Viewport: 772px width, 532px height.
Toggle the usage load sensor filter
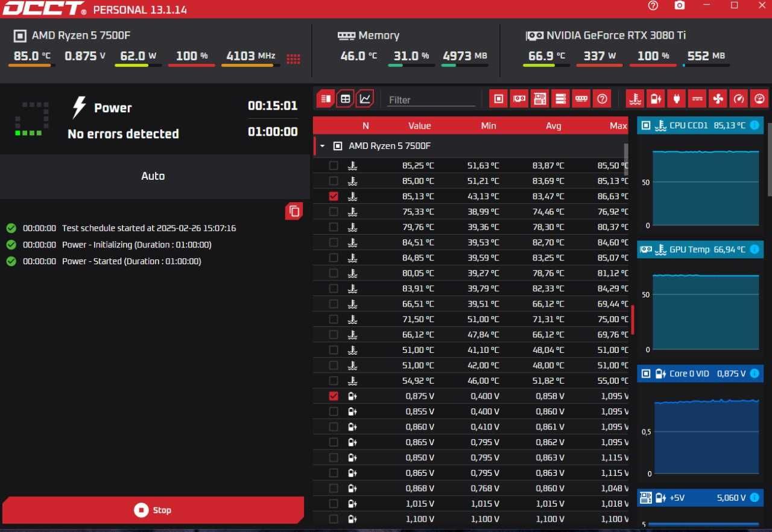pyautogui.click(x=759, y=99)
